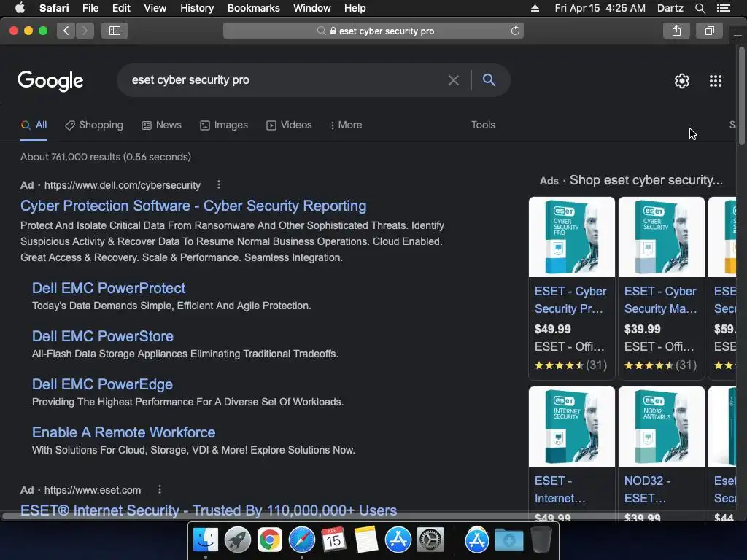Open Spotlight search in menu bar
747x560 pixels.
pyautogui.click(x=700, y=8)
